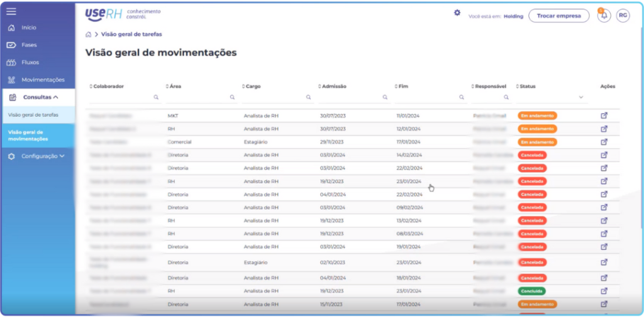Sort by the Cargo column arrows
The width and height of the screenshot is (644, 319).
point(243,87)
